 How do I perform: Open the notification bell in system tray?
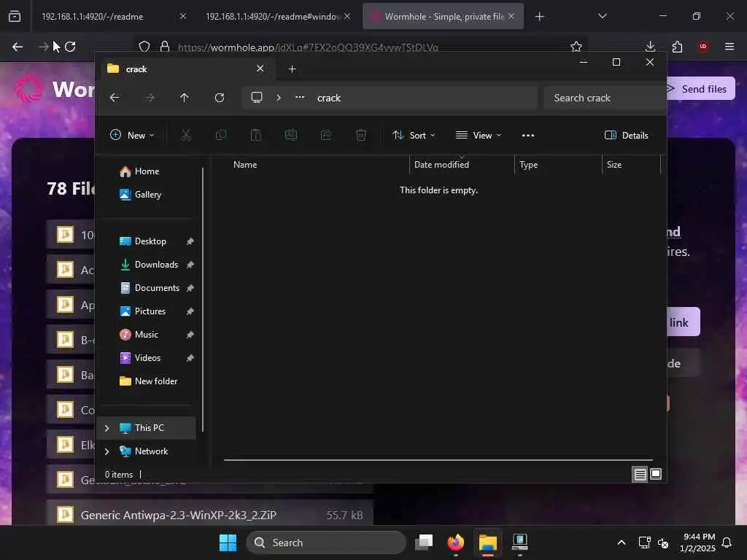point(727,542)
